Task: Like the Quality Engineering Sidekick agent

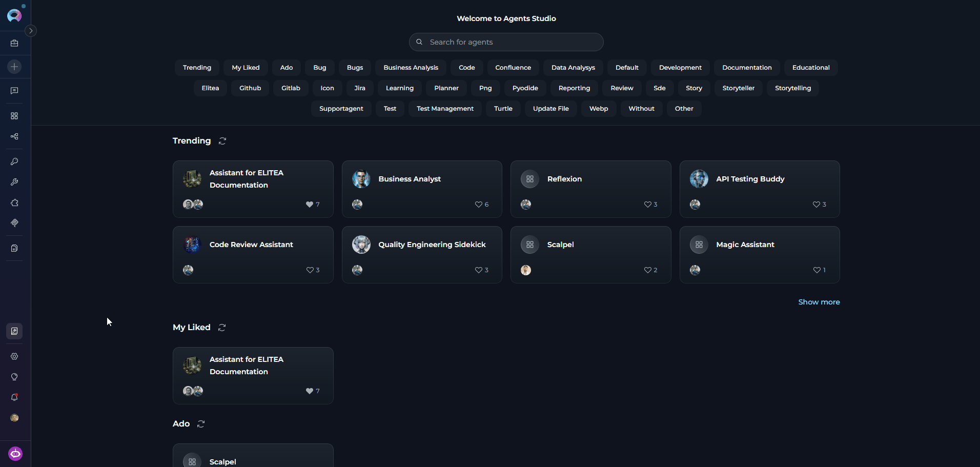Action: tap(478, 270)
